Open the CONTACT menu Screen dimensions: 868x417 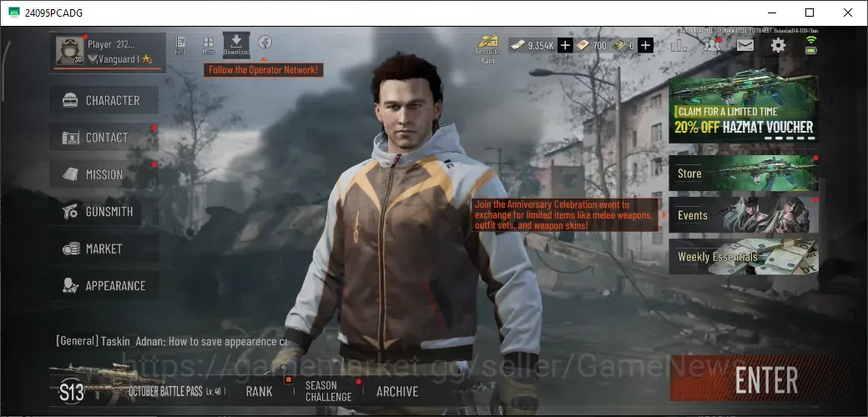pyautogui.click(x=104, y=137)
